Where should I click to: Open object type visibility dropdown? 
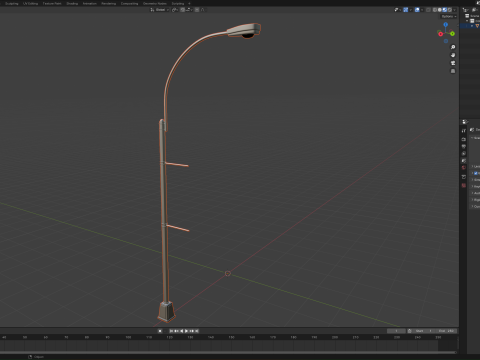coord(398,10)
